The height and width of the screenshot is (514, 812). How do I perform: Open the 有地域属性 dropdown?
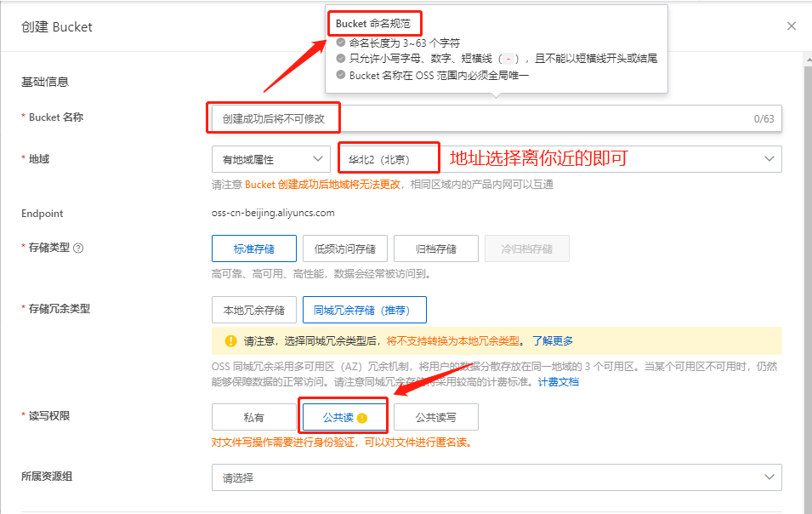[270, 159]
